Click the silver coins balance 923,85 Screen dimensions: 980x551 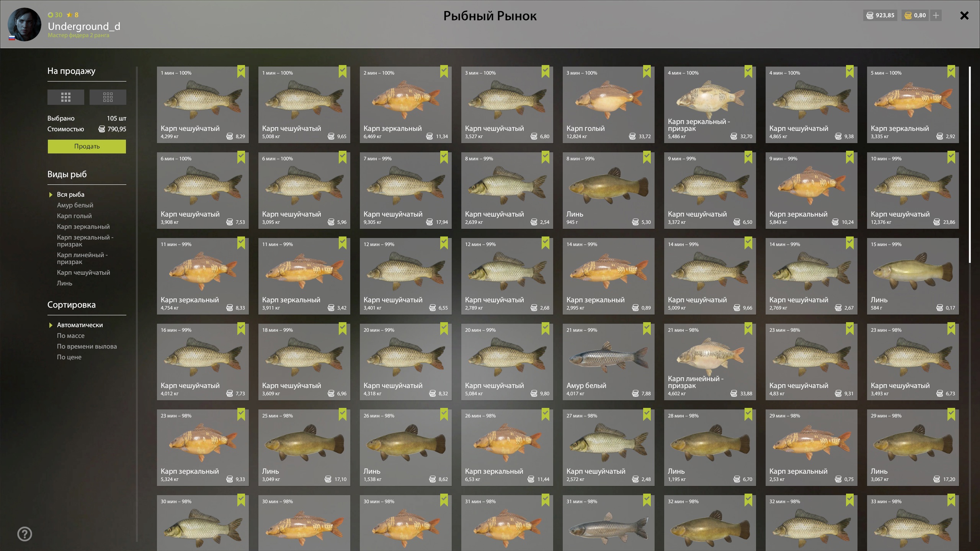pos(880,15)
